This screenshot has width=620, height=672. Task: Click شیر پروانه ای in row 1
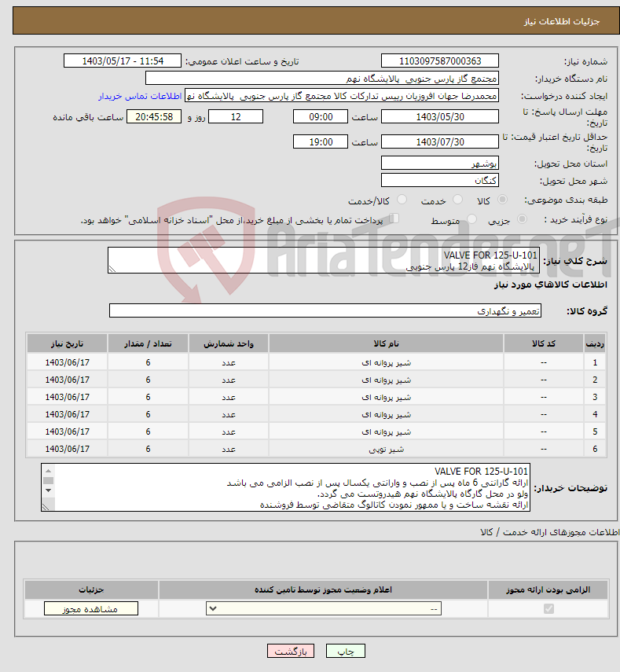tap(386, 362)
